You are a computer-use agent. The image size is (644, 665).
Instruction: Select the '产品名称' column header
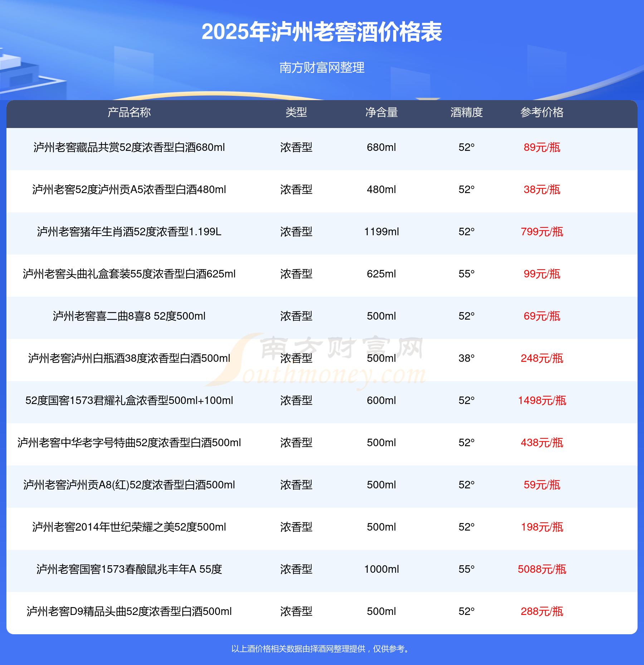pyautogui.click(x=129, y=112)
